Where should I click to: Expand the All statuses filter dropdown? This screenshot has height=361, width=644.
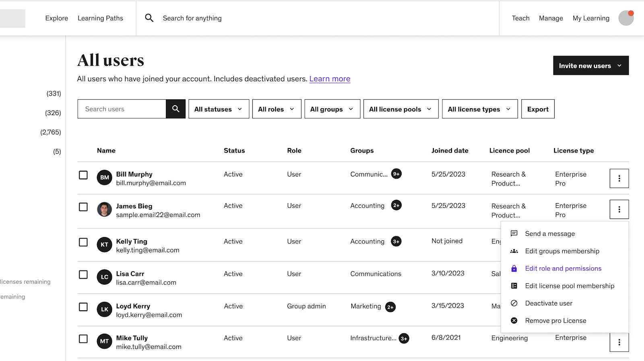pyautogui.click(x=219, y=109)
